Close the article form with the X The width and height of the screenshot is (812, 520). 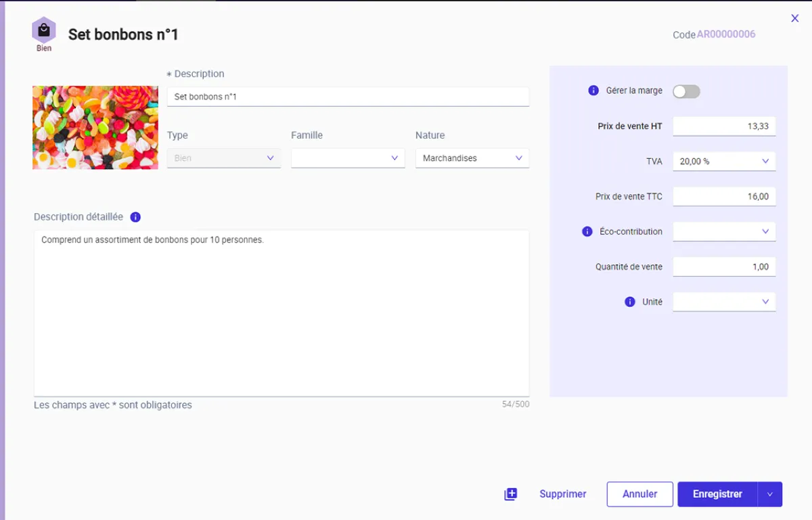(x=795, y=18)
